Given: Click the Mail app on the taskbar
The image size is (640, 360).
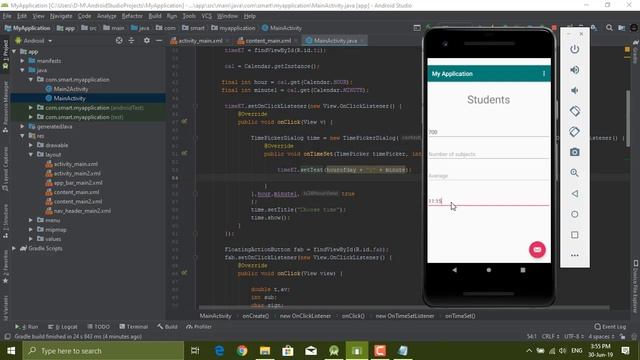Looking at the screenshot, I should 311,351.
